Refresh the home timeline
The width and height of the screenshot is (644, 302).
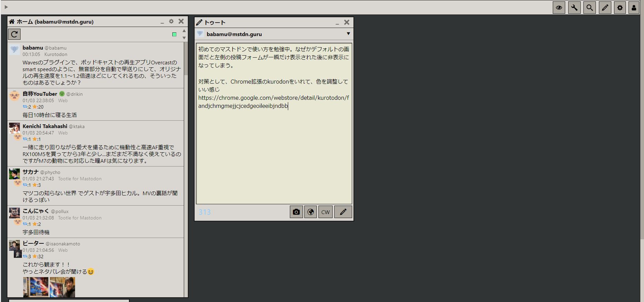14,34
